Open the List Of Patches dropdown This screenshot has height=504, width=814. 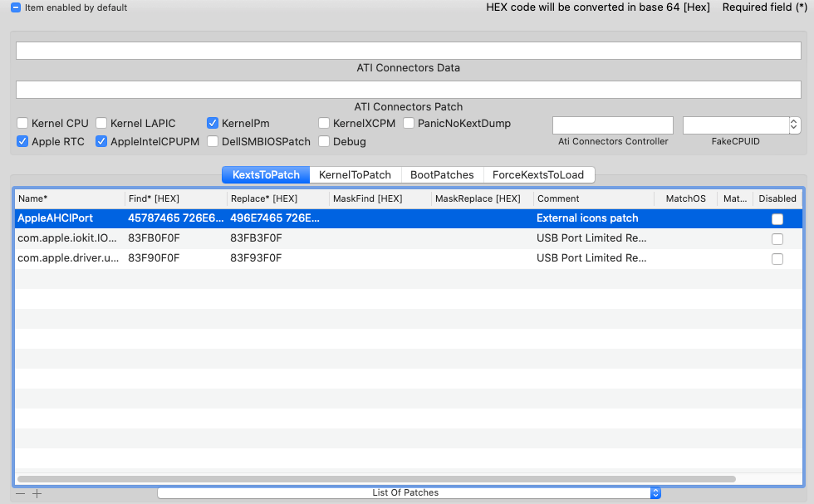[x=409, y=492]
